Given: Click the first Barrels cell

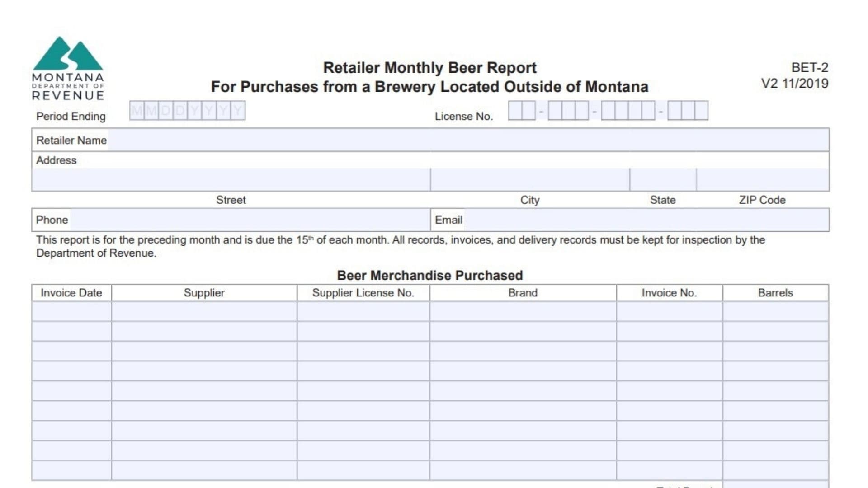Looking at the screenshot, I should pos(775,312).
